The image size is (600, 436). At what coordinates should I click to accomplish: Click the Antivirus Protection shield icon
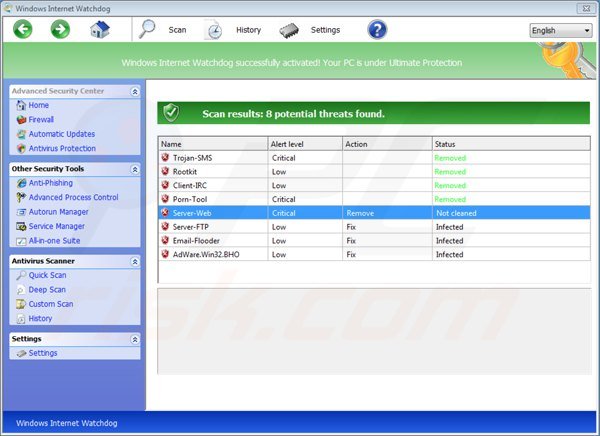[x=21, y=149]
